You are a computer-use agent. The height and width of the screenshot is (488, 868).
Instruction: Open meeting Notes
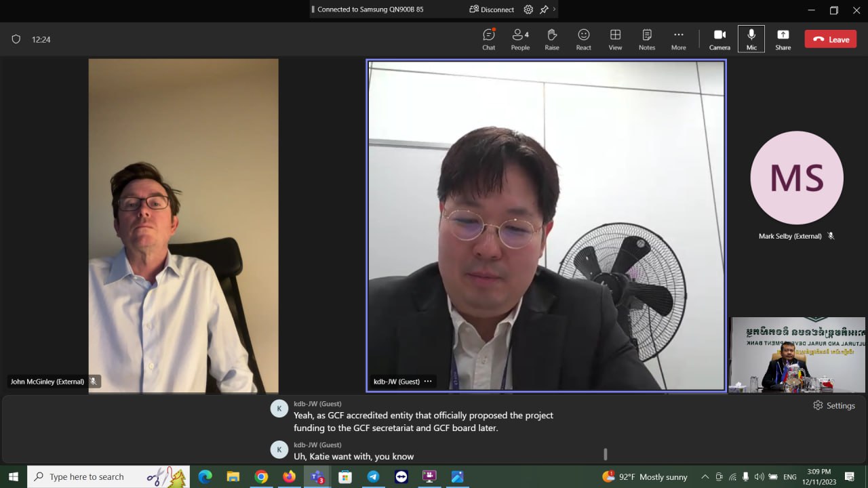pos(647,39)
